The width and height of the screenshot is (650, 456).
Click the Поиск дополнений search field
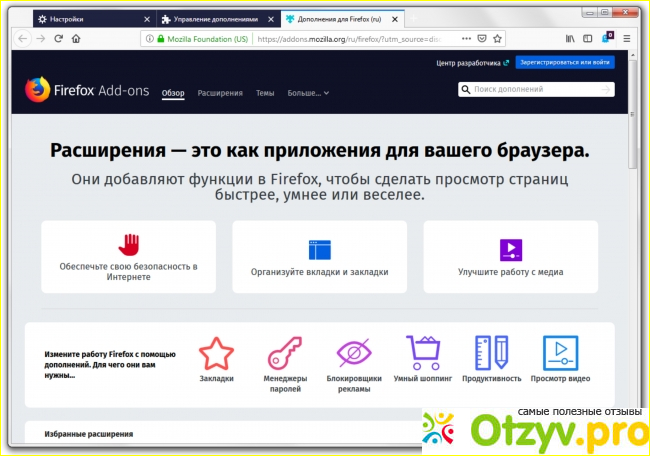(x=530, y=90)
